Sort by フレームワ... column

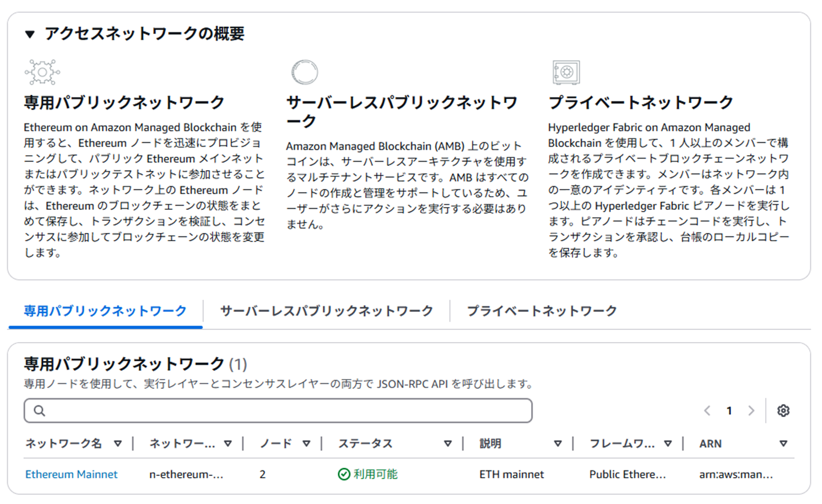pyautogui.click(x=668, y=444)
